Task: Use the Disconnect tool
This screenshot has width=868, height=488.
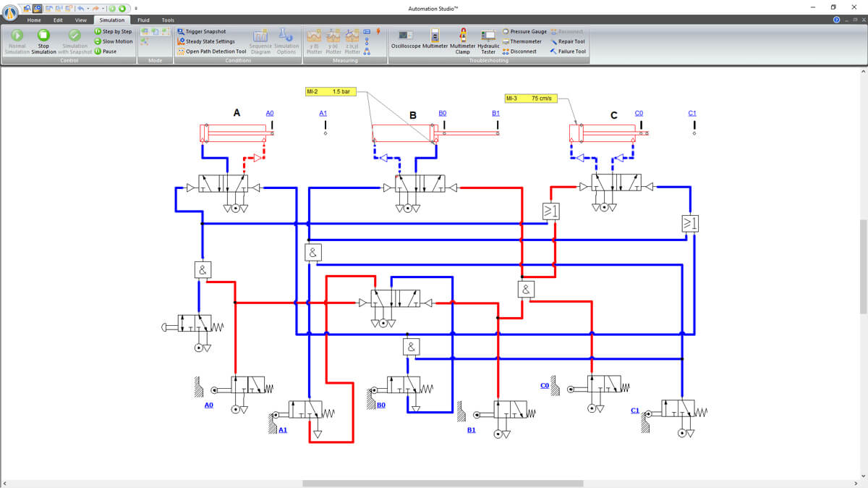Action: pyautogui.click(x=520, y=51)
